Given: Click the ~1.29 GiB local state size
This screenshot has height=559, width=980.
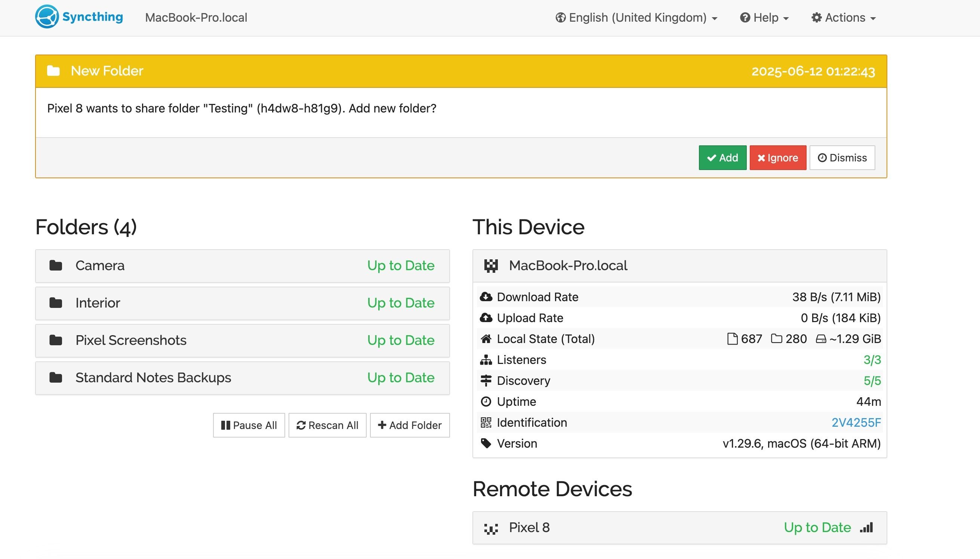Looking at the screenshot, I should click(x=855, y=339).
